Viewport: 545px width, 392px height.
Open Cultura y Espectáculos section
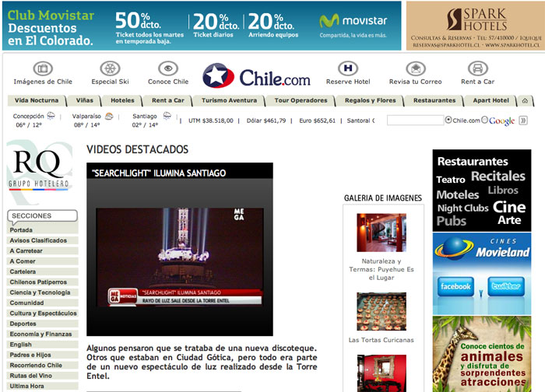coord(43,313)
